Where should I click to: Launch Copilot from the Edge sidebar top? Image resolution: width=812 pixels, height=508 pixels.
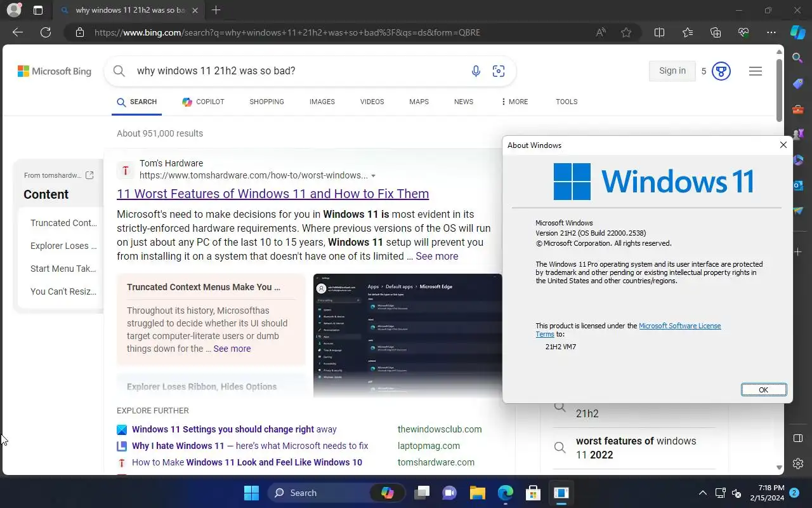click(798, 32)
